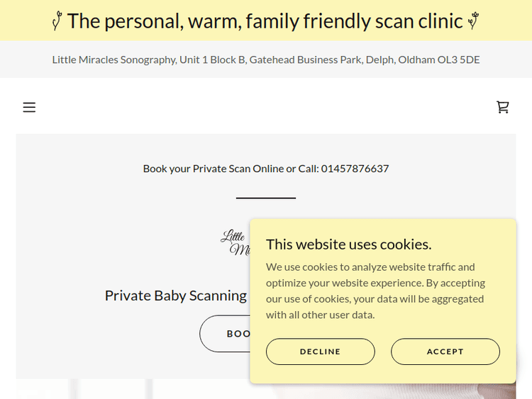Click the black divider line under call text
Viewport: 532px width, 399px height.
coord(266,198)
